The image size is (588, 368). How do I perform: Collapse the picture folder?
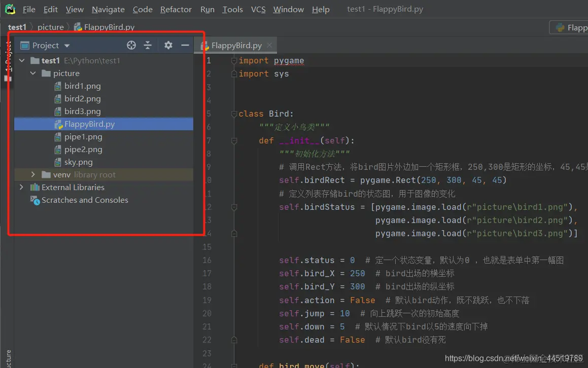tap(33, 73)
